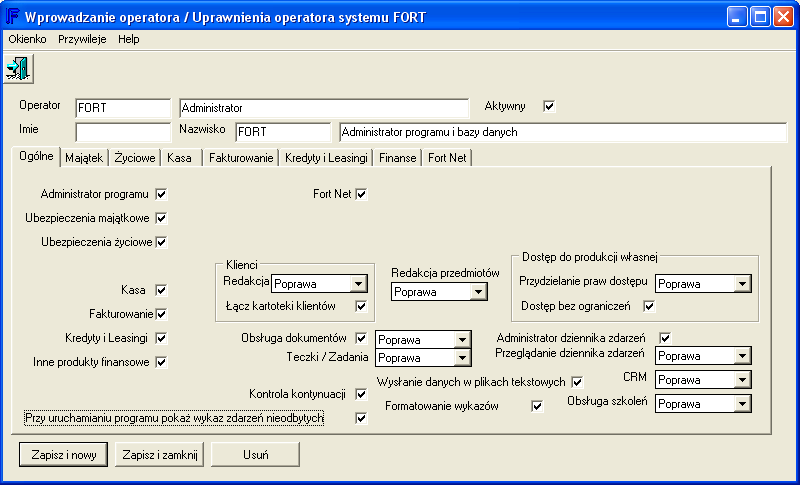Switch to the Kasa tab
Viewport: 800px width, 485px height.
pyautogui.click(x=180, y=158)
